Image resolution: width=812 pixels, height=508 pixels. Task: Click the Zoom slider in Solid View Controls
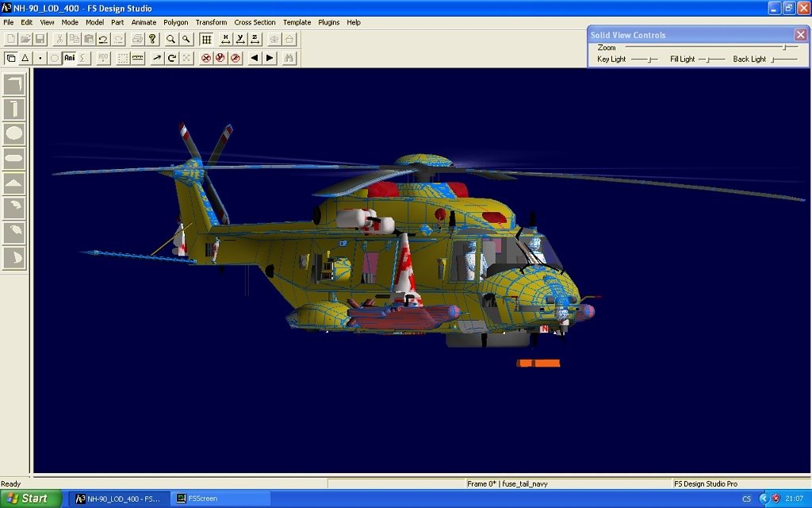(712, 47)
